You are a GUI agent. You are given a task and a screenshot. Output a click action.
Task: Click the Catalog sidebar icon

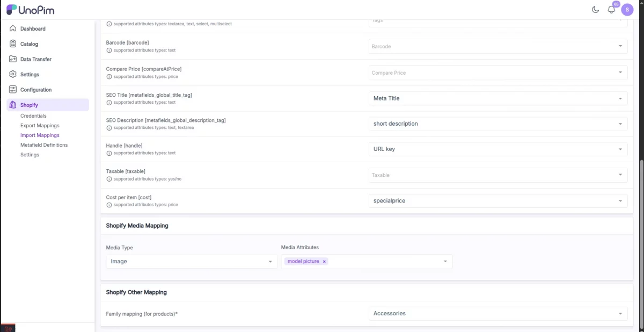tap(13, 44)
